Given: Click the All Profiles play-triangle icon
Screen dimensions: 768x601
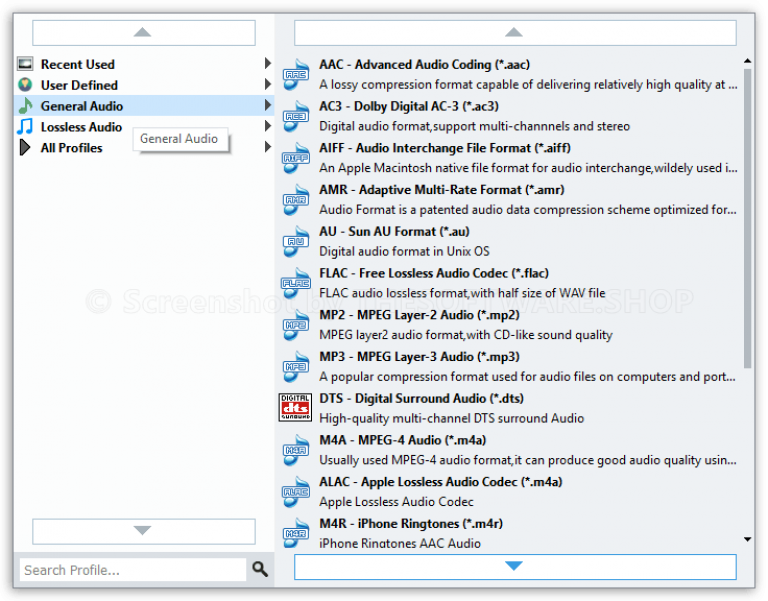Looking at the screenshot, I should [x=24, y=147].
